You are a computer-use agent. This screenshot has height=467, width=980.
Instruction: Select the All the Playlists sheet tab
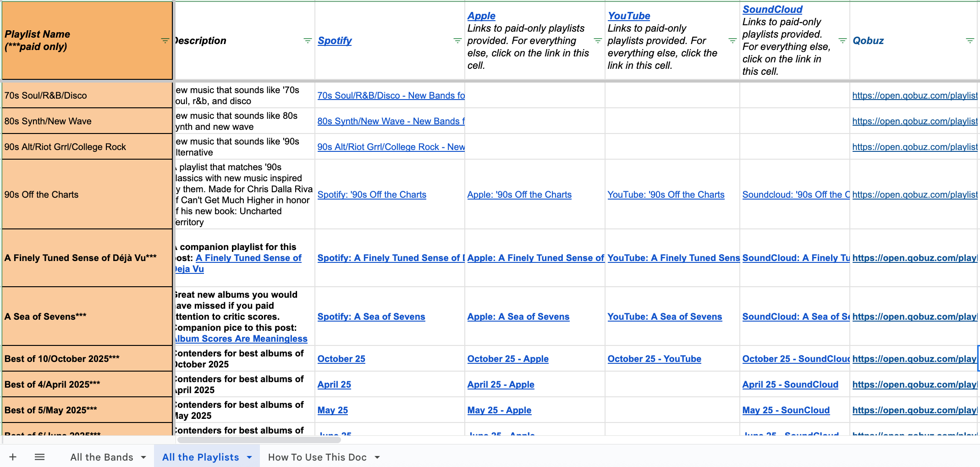tap(200, 457)
